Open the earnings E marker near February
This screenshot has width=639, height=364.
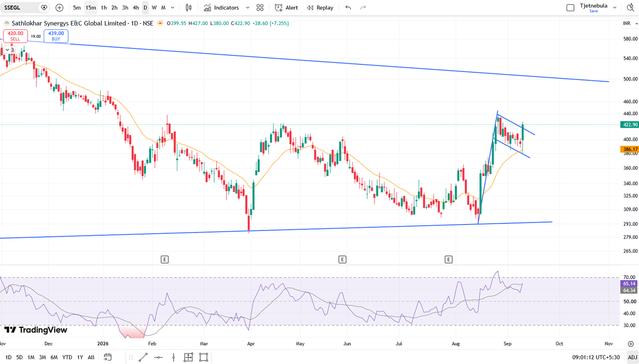pos(165,260)
